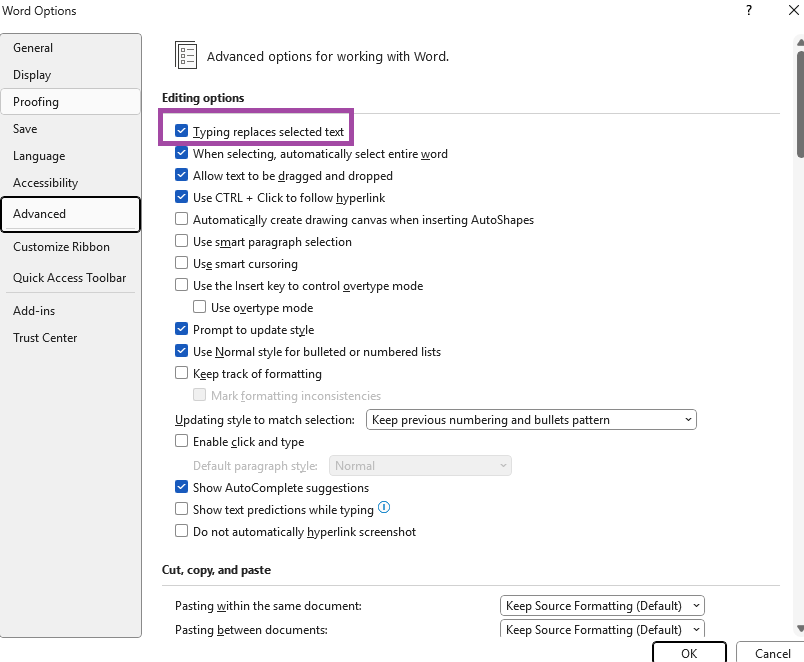Toggle Prompt to update style
This screenshot has height=662, width=804.
[x=182, y=329]
